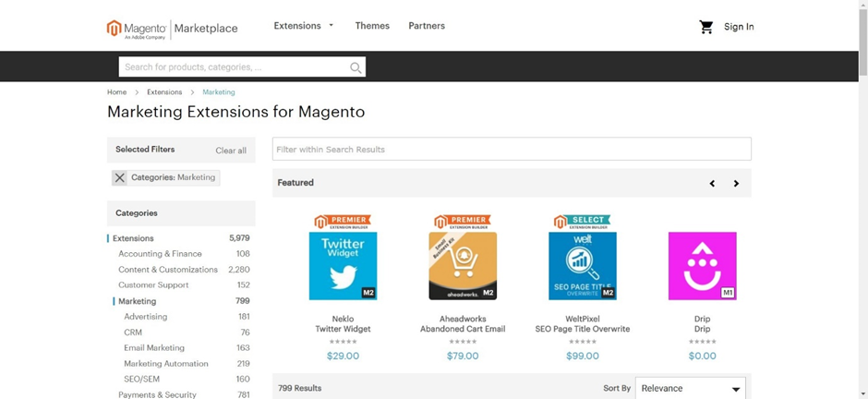The height and width of the screenshot is (399, 868).
Task: Open the Themes menu
Action: click(x=372, y=26)
